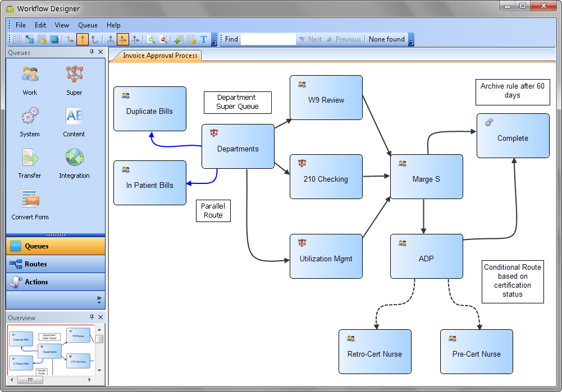This screenshot has height=392, width=562.
Task: Zoom in with the green magnifier icon
Action: point(151,39)
